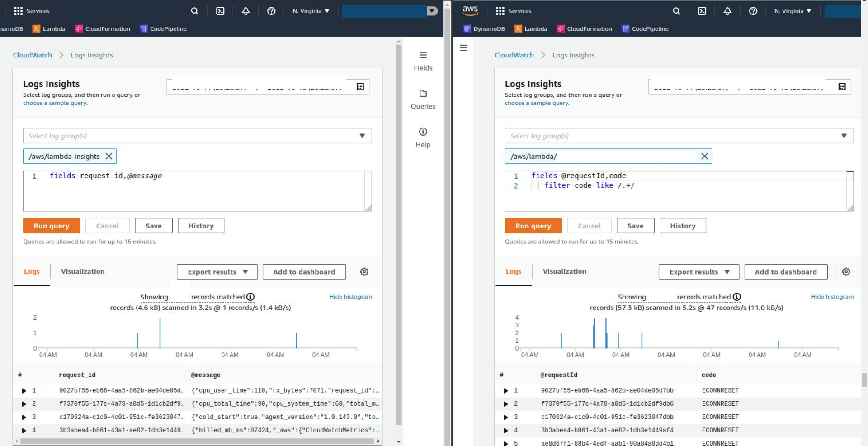The width and height of the screenshot is (868, 446).
Task: Open results settings gear in right window
Action: 846,272
